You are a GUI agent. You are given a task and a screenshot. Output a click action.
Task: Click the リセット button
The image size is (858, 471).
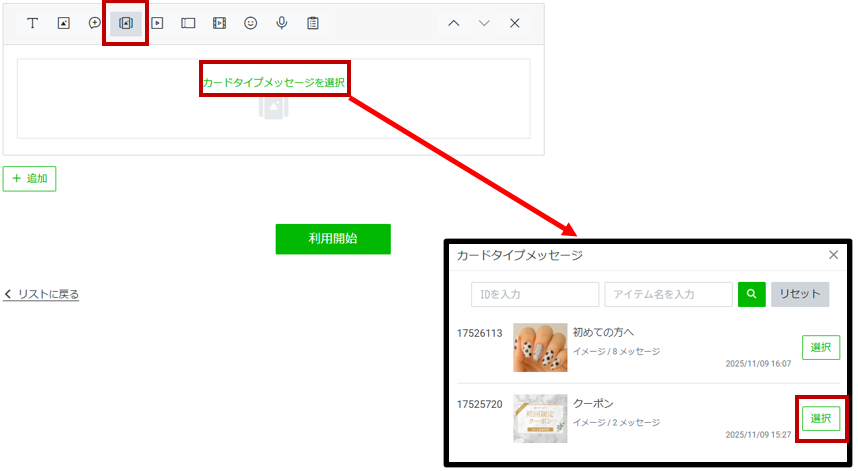click(800, 294)
